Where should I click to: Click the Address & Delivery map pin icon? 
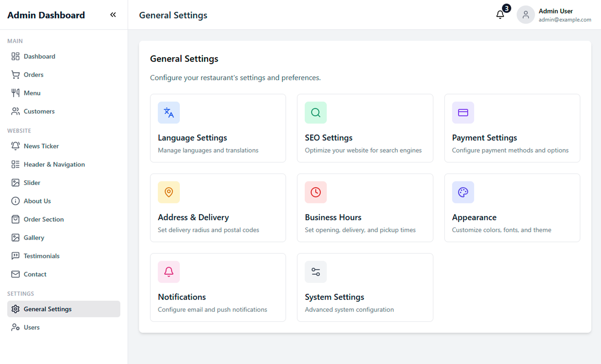169,192
